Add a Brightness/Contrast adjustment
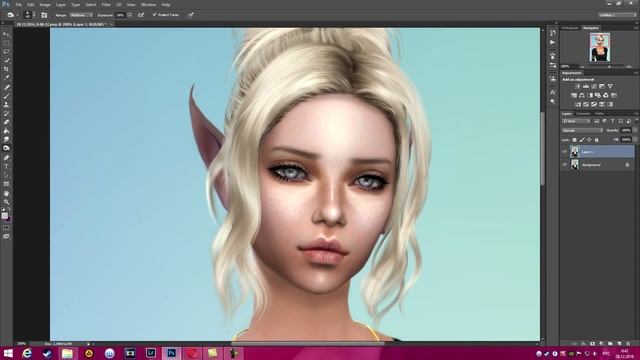The height and width of the screenshot is (360, 640). click(578, 87)
